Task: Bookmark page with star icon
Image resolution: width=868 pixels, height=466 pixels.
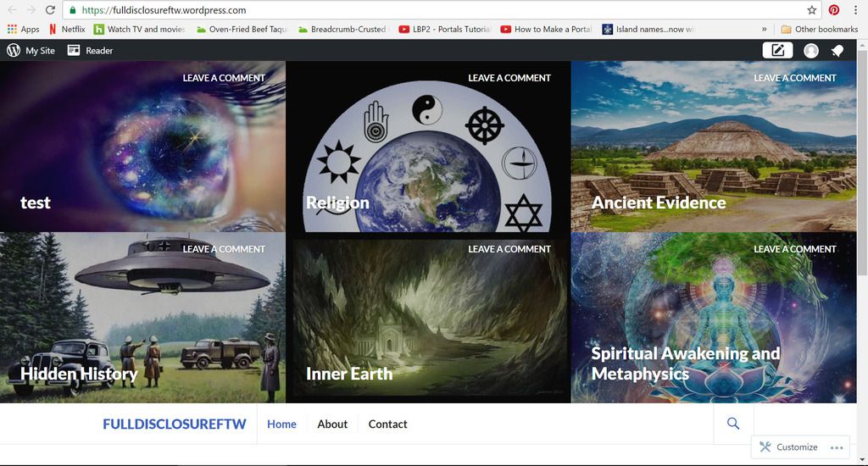Action: click(x=811, y=10)
